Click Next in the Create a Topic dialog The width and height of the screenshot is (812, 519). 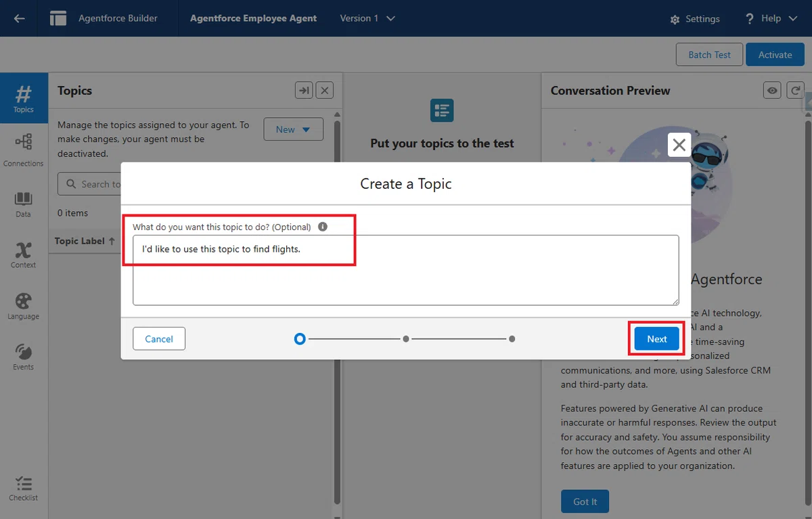pos(656,339)
